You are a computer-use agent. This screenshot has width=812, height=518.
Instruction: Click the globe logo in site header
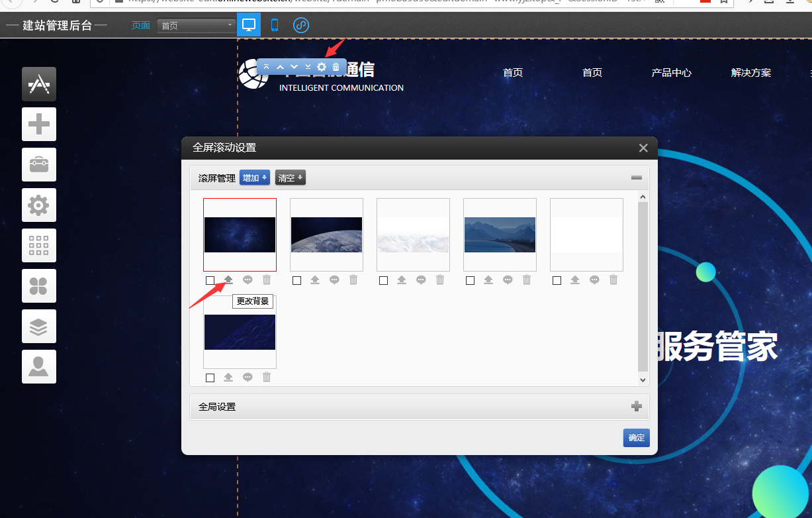pos(252,74)
